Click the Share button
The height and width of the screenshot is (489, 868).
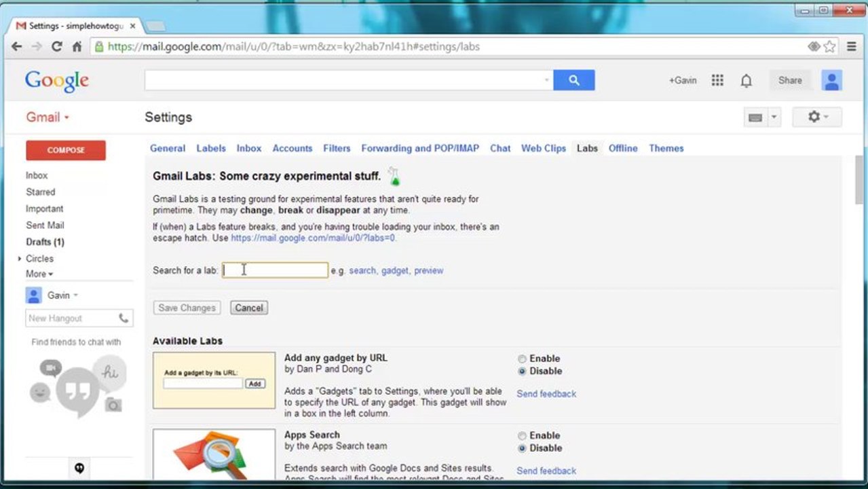[790, 80]
